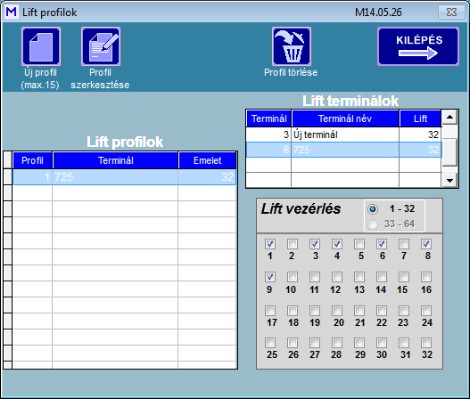Create a new profile with Új profil icon

tap(41, 46)
